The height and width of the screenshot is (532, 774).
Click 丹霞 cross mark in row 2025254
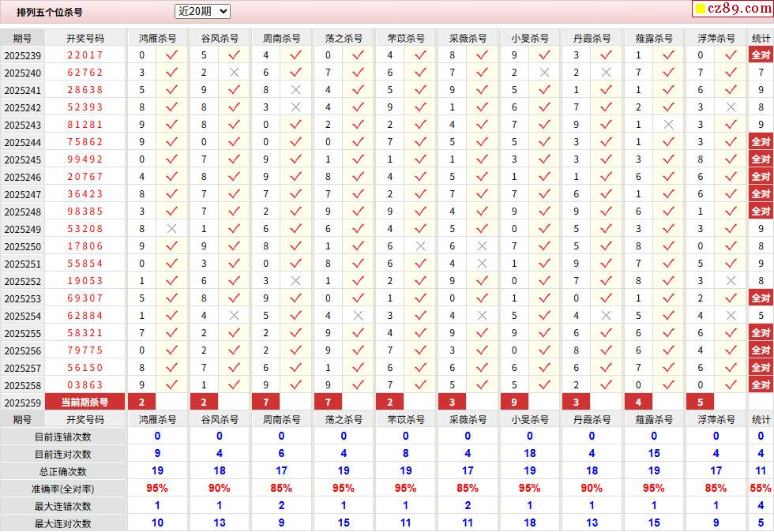(x=607, y=316)
